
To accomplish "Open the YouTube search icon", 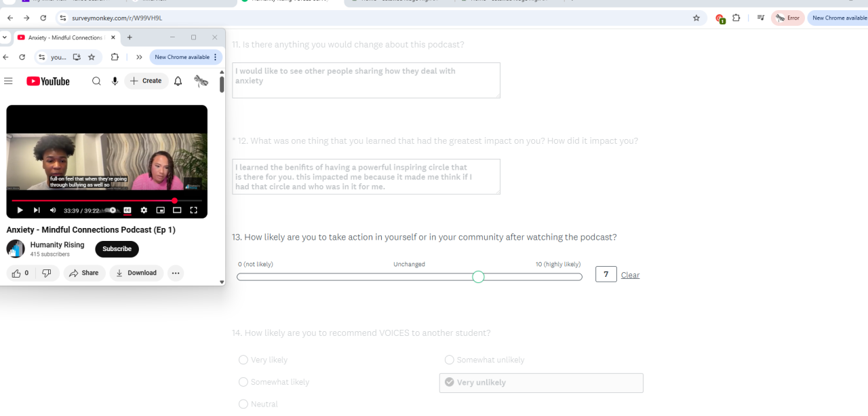I will (x=96, y=81).
